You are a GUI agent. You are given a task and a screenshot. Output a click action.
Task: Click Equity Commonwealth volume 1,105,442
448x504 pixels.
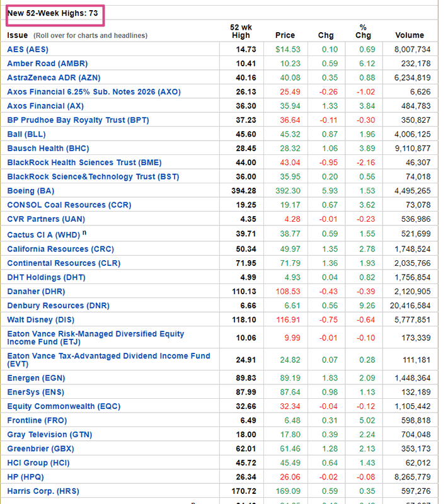coord(412,406)
